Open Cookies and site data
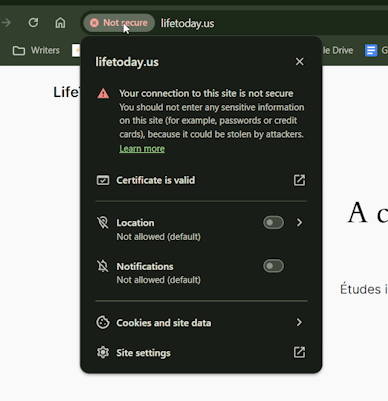388x401 pixels. pyautogui.click(x=201, y=323)
